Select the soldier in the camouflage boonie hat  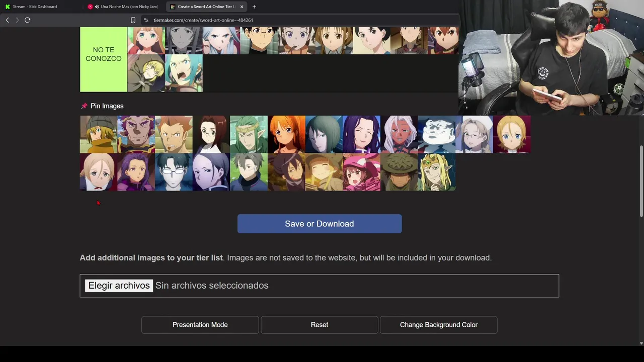pos(399,172)
